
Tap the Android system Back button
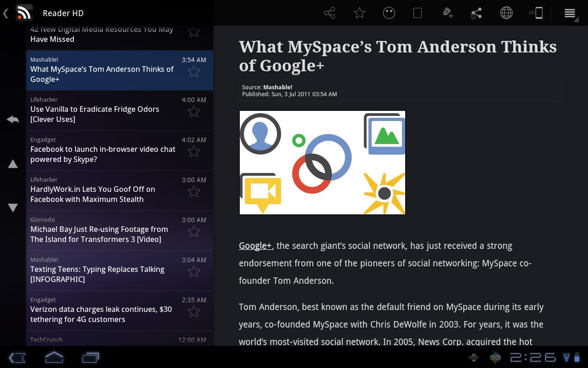(17, 357)
